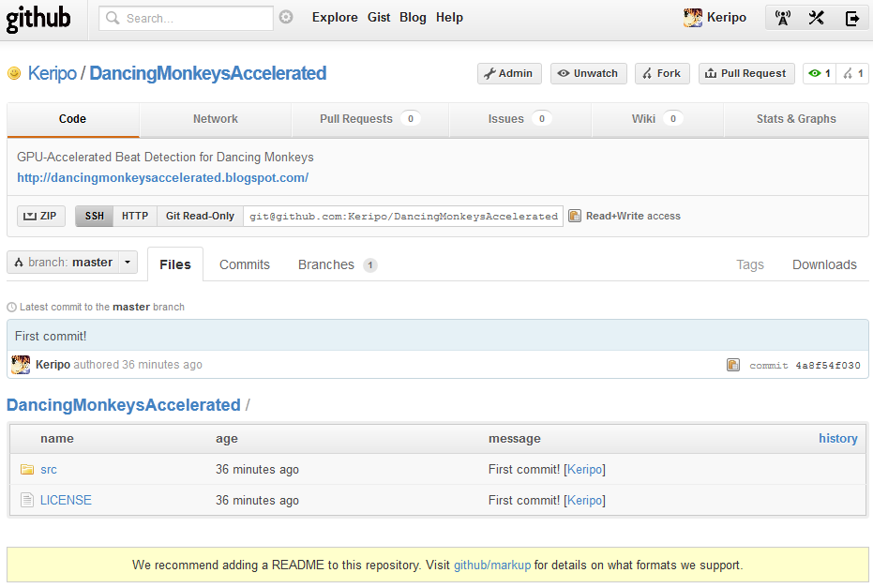
Task: Click Keripo's avatar in the header
Action: click(x=693, y=18)
